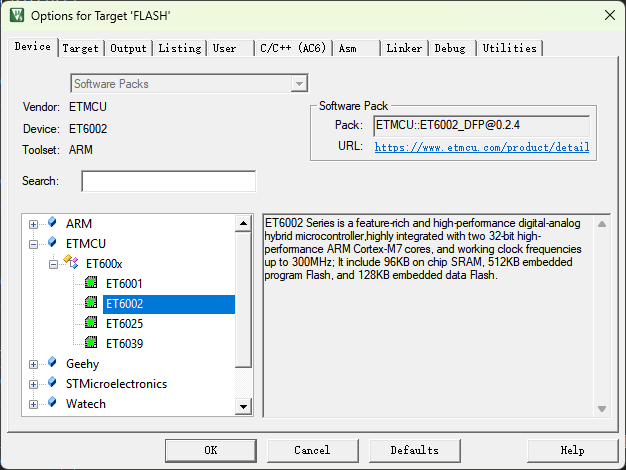Click the STMicroelectronics vendor diamond icon

pos(52,382)
